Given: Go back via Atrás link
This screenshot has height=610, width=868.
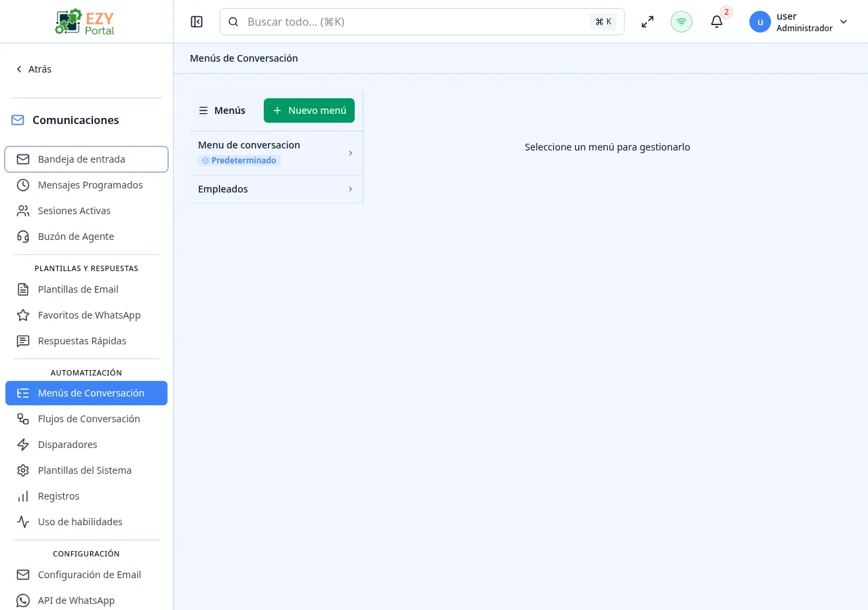Looking at the screenshot, I should click(34, 69).
